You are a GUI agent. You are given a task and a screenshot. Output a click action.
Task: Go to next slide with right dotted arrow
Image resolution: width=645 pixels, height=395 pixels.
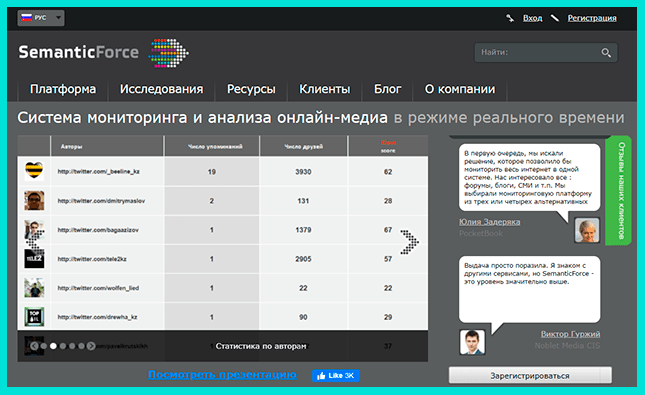(x=410, y=242)
